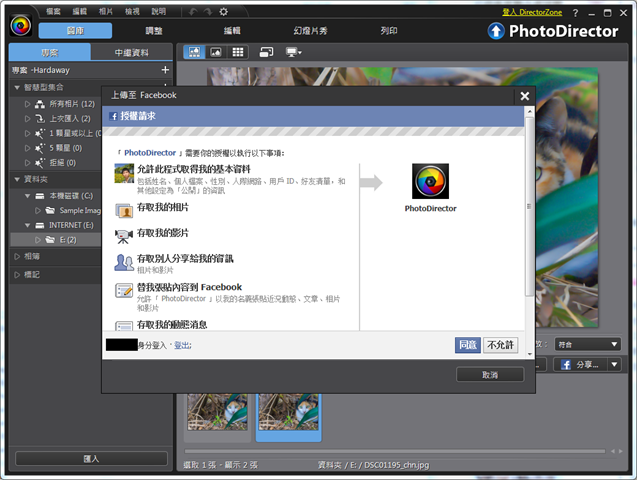Expand the tags (標記) section

(17, 275)
